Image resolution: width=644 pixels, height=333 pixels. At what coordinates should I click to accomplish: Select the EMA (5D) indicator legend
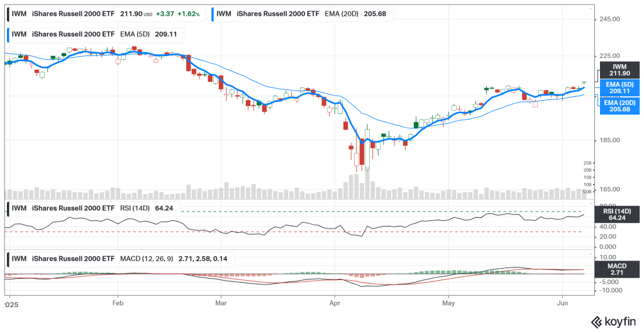[94, 34]
